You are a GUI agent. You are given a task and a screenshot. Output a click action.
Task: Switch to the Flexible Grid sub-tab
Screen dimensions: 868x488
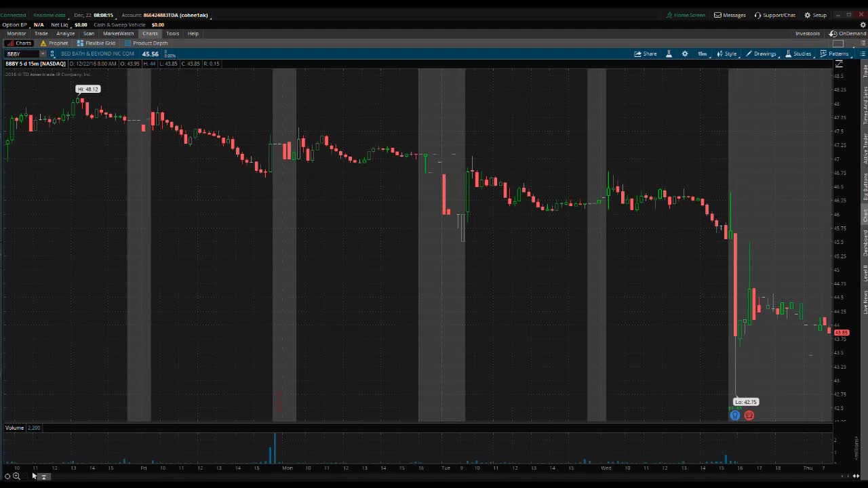(x=96, y=43)
